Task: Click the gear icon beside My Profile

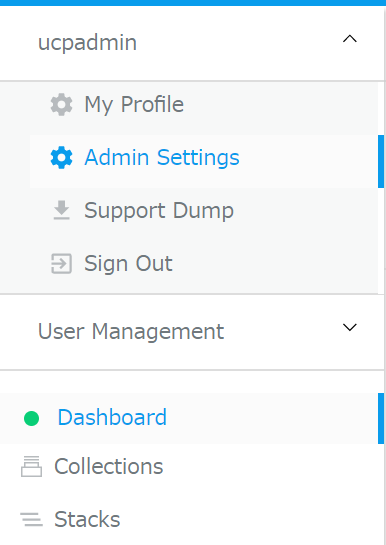Action: tap(61, 104)
